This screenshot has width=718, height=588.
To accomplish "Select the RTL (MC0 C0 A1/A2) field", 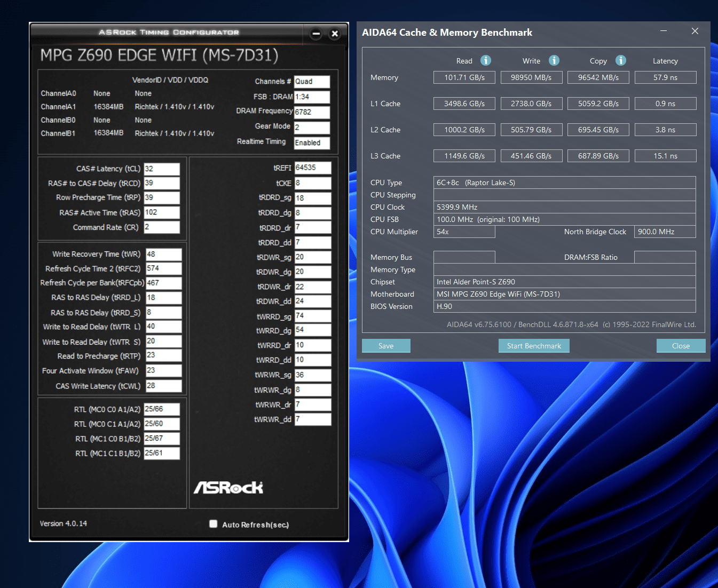I will [162, 409].
